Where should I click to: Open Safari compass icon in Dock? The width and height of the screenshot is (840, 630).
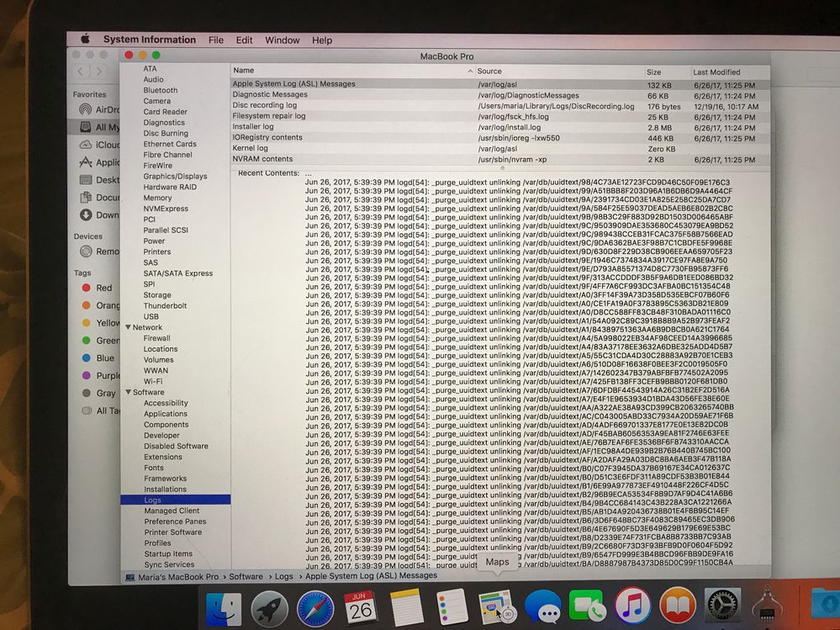(x=315, y=609)
